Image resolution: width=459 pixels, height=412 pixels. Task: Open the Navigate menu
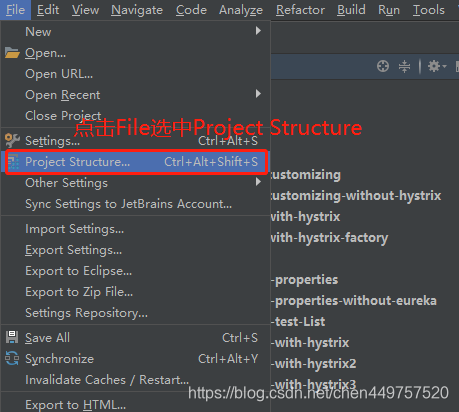coord(137,10)
